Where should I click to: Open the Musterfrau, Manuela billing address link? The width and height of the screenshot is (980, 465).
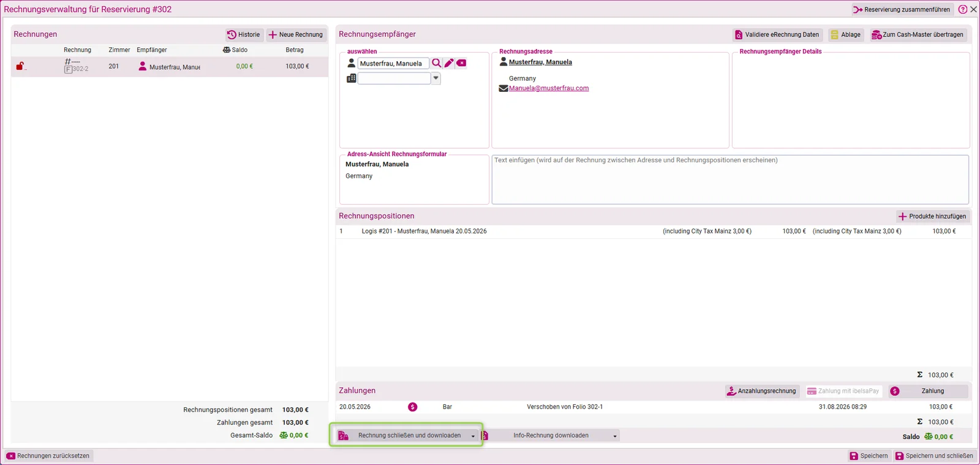tap(540, 62)
